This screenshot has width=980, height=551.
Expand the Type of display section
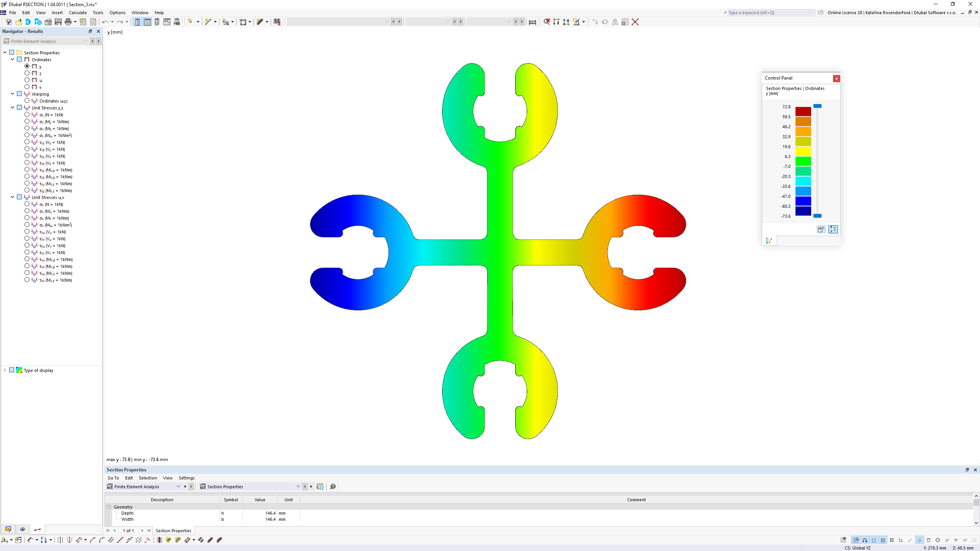point(5,370)
